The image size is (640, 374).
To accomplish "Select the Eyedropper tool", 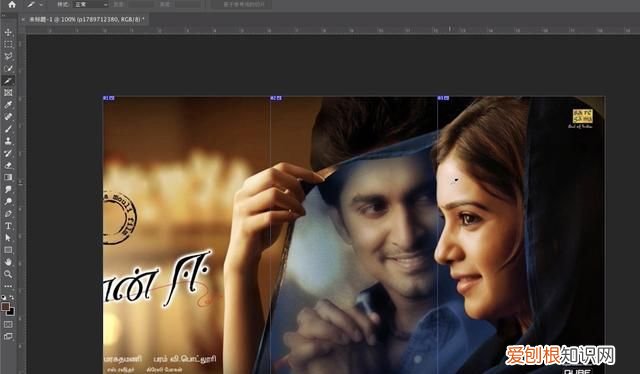I will point(8,105).
